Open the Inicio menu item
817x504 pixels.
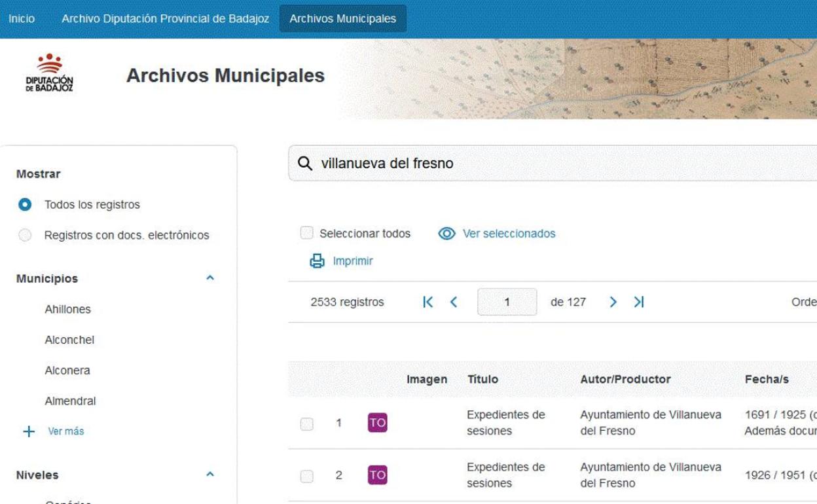[x=22, y=19]
